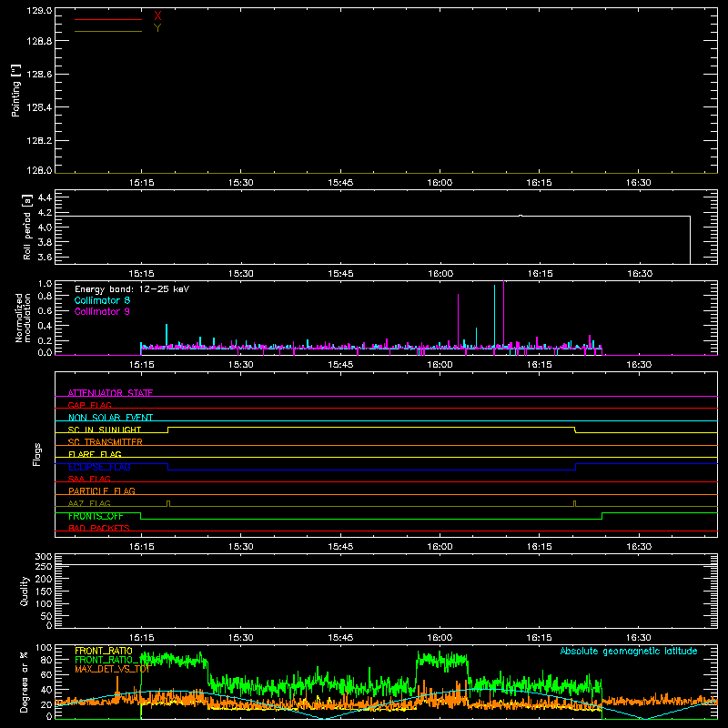Screen dimensions: 728x728
Task: Select the Roll period [s] axis title
Action: (x=27, y=227)
